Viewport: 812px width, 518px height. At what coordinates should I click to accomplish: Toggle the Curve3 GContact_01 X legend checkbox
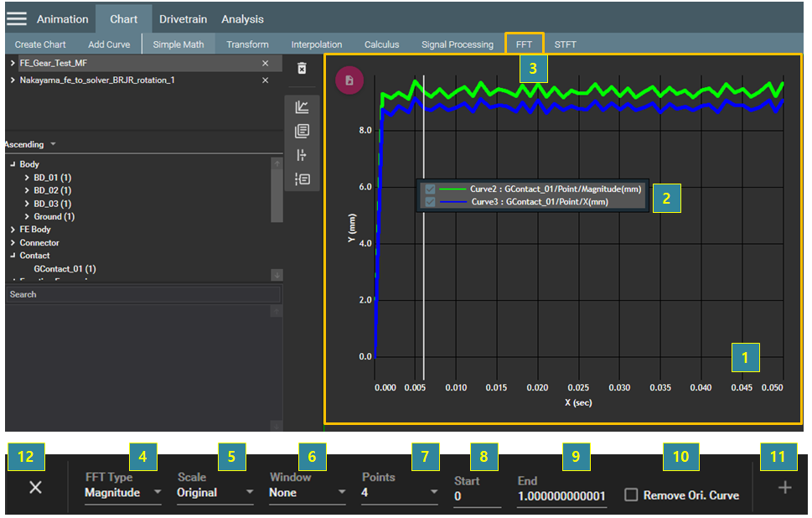point(430,202)
